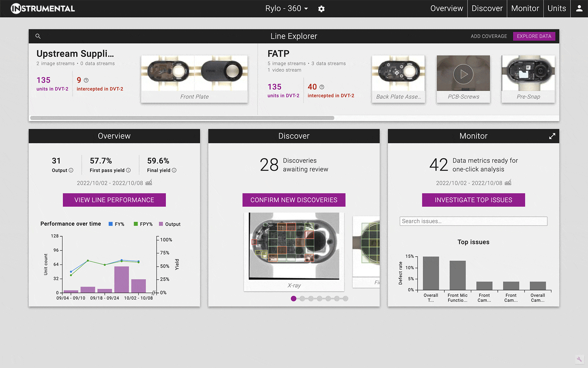Click the info icon beside Final yield
Viewport: 588px width, 368px height.
[x=174, y=170]
